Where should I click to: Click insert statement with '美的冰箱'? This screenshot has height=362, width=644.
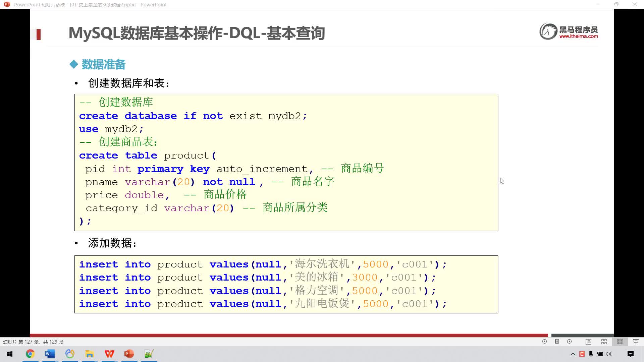(258, 278)
